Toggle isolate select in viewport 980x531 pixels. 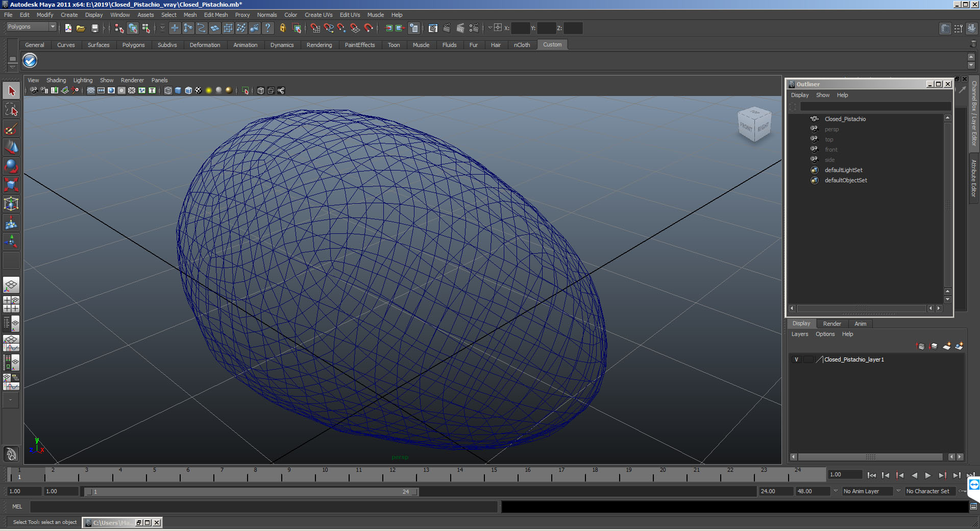(x=246, y=90)
